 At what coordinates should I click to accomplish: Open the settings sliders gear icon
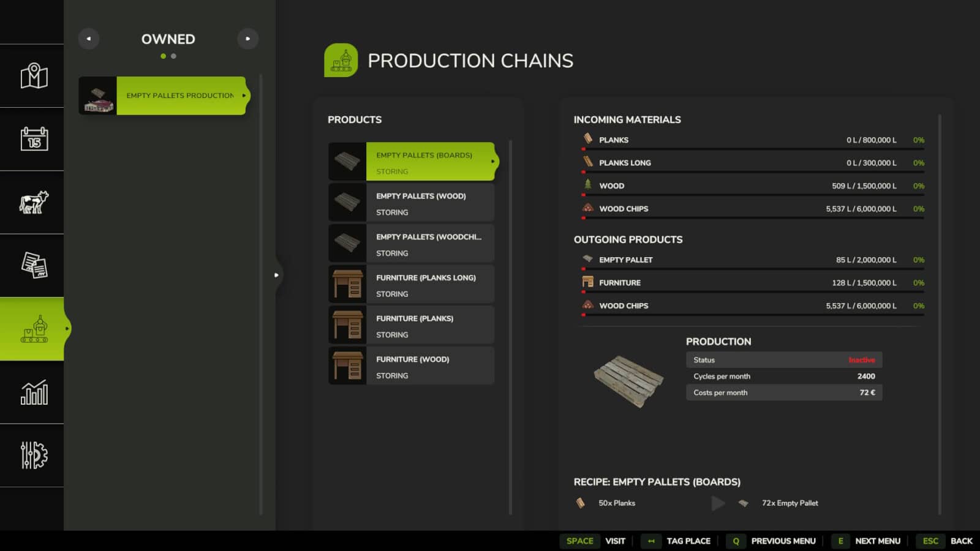[34, 455]
